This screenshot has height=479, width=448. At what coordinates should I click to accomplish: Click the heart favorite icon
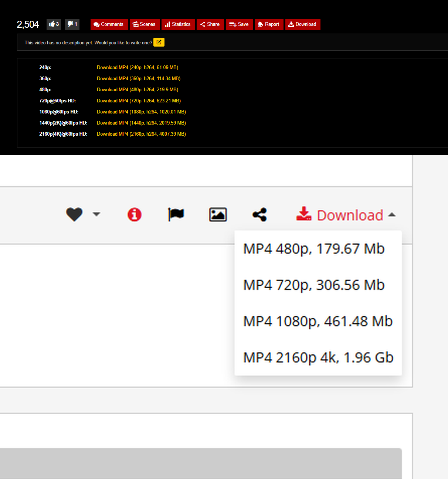tap(74, 214)
